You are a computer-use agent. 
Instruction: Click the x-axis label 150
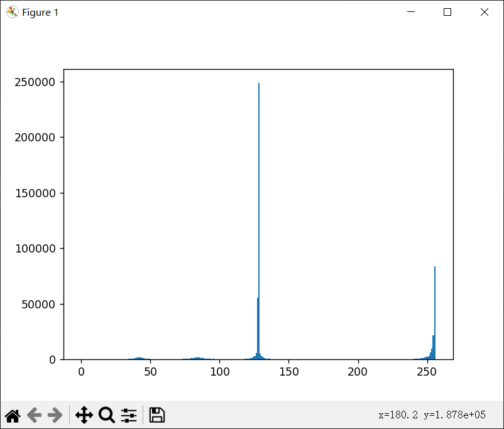tap(289, 372)
